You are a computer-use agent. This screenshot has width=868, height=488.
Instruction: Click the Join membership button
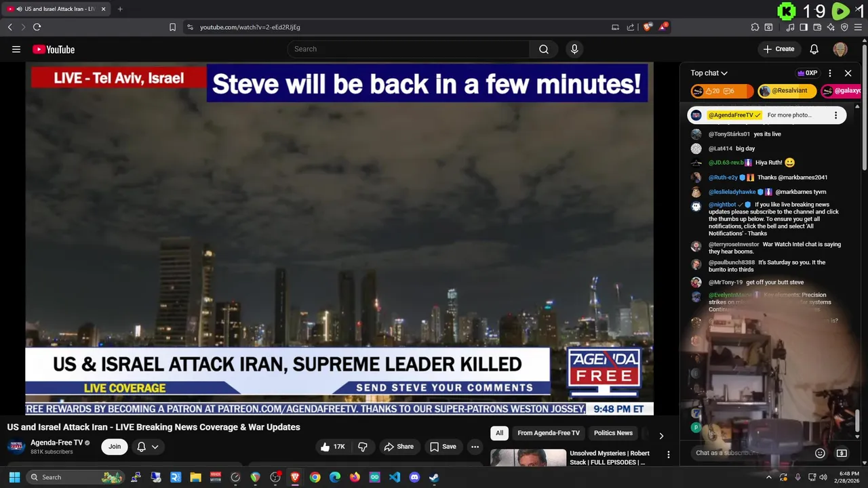(x=115, y=447)
